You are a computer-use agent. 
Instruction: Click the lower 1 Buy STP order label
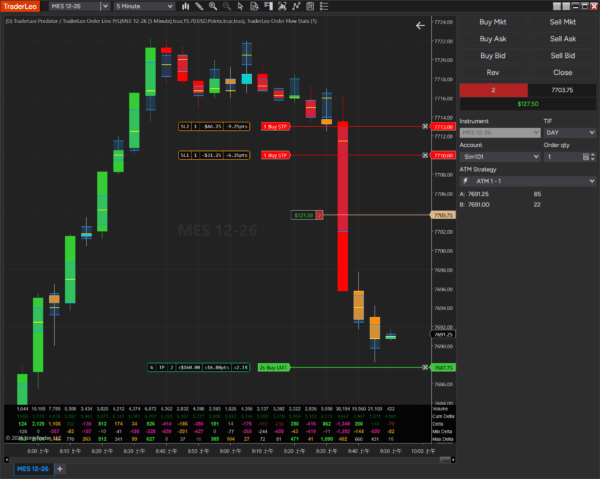(x=276, y=155)
